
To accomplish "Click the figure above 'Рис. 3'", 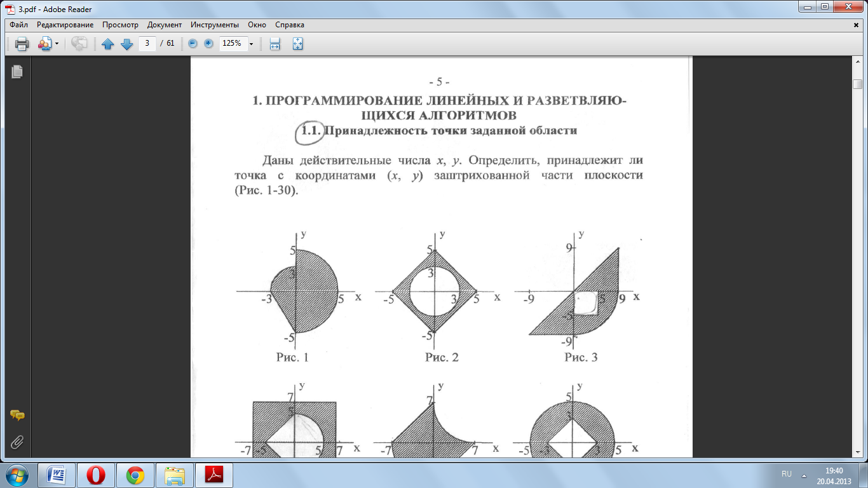I will 575,292.
